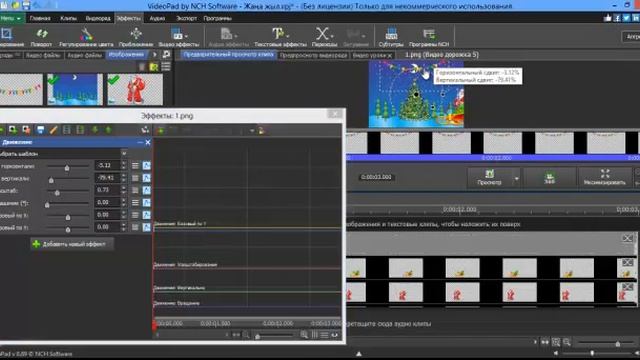Viewport: 640px width, 360px height.
Task: Toggle keyframe graph for scale 0.73 row
Action: [x=147, y=190]
